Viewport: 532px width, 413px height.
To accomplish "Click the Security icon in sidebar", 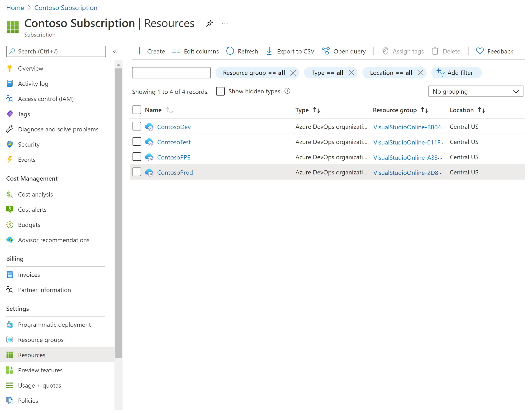I will click(x=9, y=144).
